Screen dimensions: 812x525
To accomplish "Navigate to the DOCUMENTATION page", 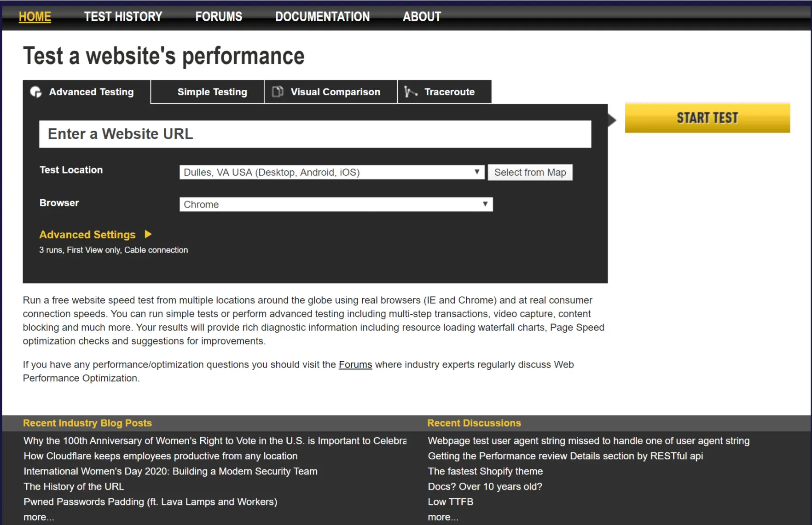I will (322, 17).
